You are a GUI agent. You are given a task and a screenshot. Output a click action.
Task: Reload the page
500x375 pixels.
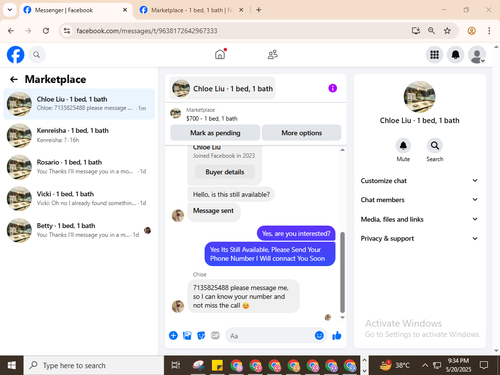(46, 31)
